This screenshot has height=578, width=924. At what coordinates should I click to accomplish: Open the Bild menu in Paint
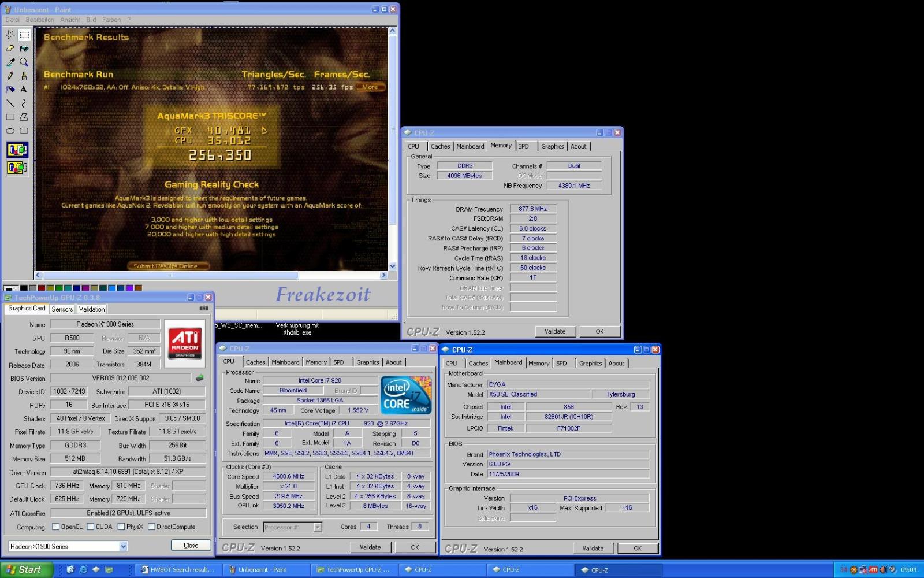tap(91, 20)
